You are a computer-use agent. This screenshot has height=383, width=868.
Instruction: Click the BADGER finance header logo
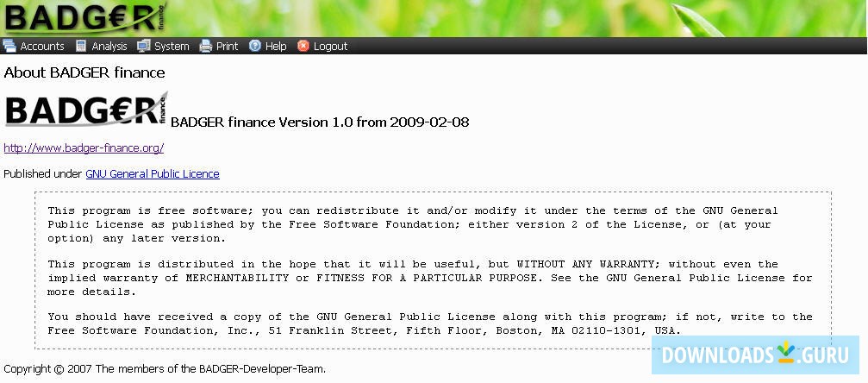84,18
